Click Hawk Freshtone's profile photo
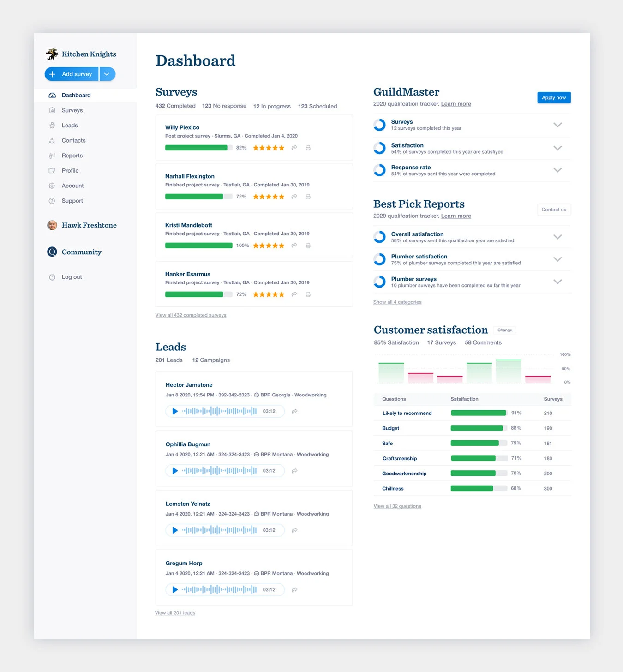Screen dimensions: 623x672 pos(52,225)
